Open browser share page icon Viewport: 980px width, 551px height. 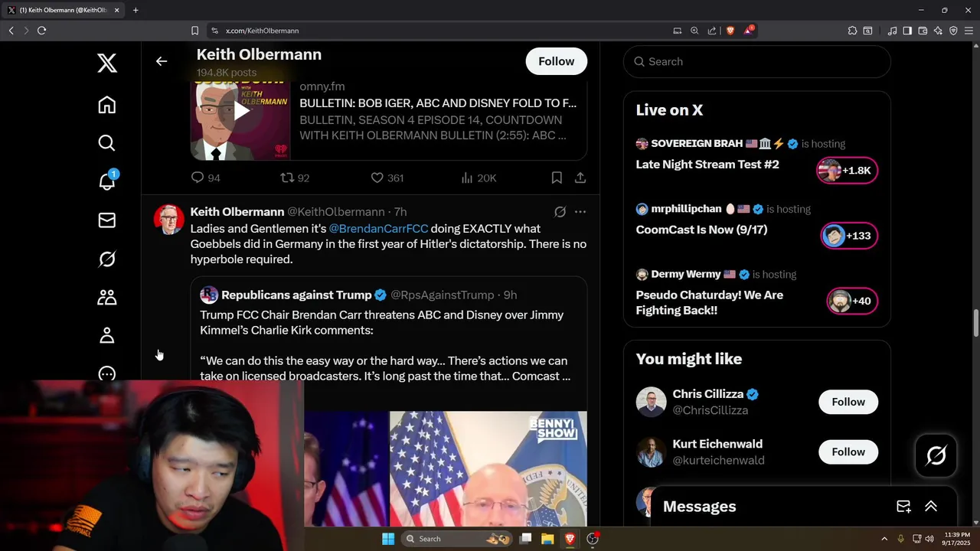point(712,31)
